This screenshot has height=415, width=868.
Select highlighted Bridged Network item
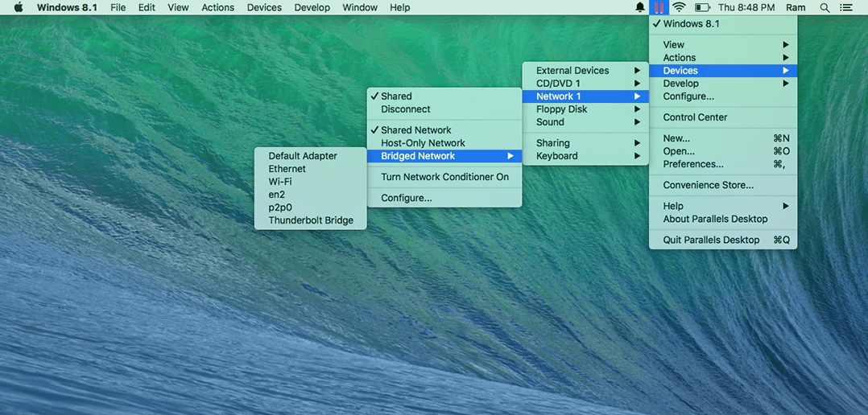(x=444, y=156)
